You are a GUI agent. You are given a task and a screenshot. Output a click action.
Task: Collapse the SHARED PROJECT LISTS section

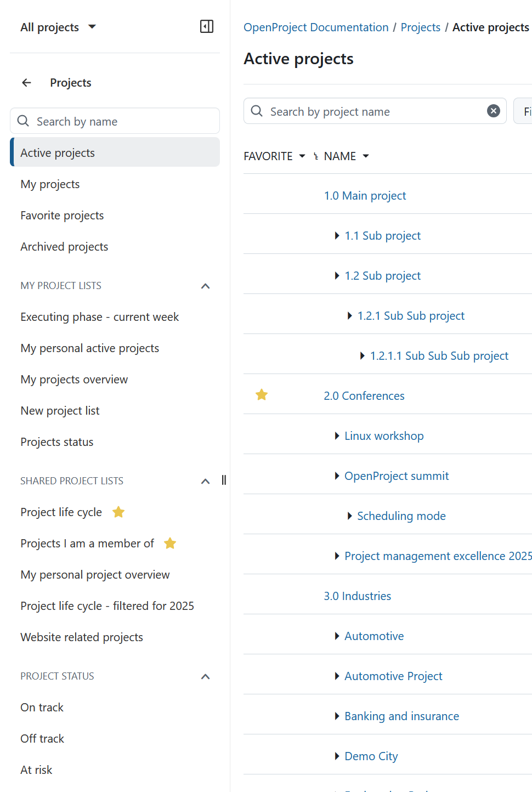[x=205, y=481]
